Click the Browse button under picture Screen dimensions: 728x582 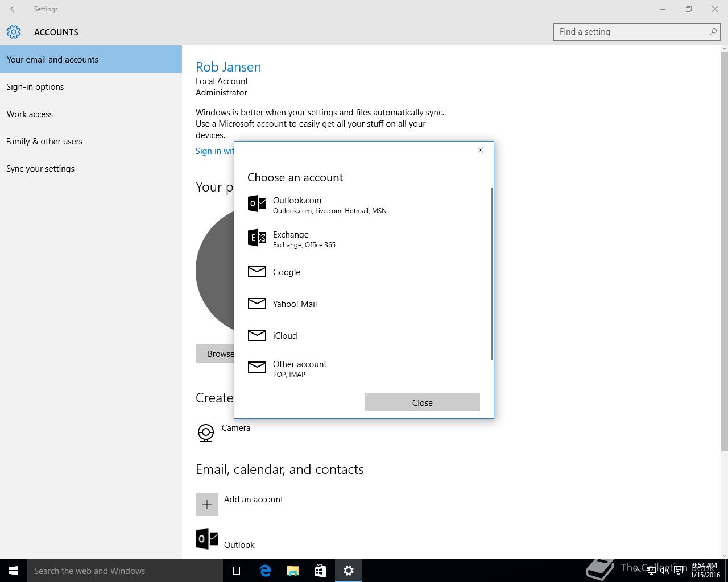point(215,354)
